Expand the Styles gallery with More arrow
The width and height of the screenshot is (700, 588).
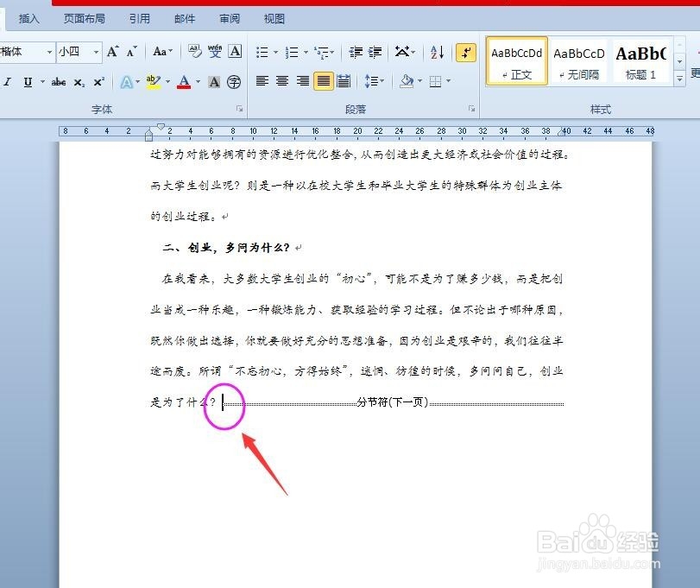pos(679,79)
